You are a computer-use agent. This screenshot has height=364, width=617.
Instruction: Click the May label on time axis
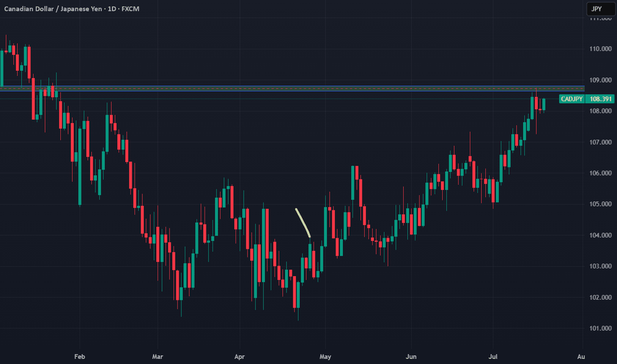[x=325, y=357]
